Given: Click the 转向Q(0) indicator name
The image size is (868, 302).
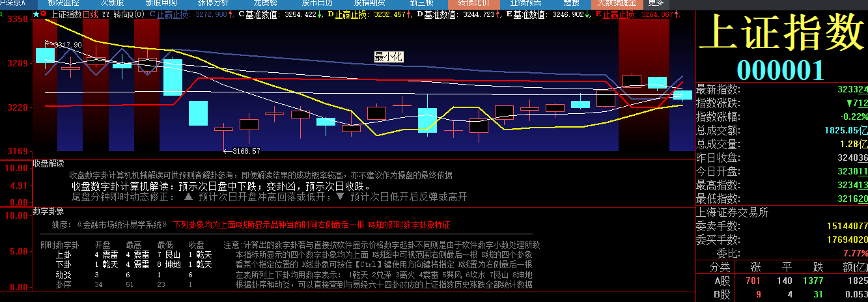Looking at the screenshot, I should 129,14.
